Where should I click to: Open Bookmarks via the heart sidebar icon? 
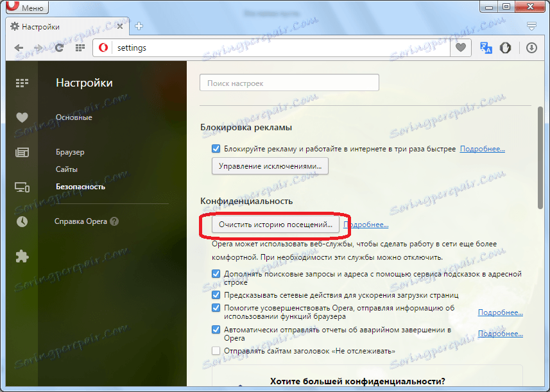22,117
